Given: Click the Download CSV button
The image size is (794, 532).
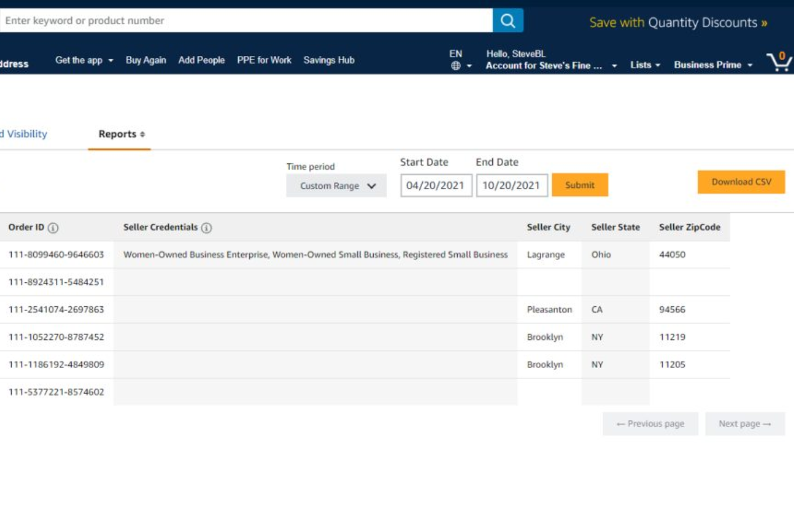Looking at the screenshot, I should (x=741, y=182).
